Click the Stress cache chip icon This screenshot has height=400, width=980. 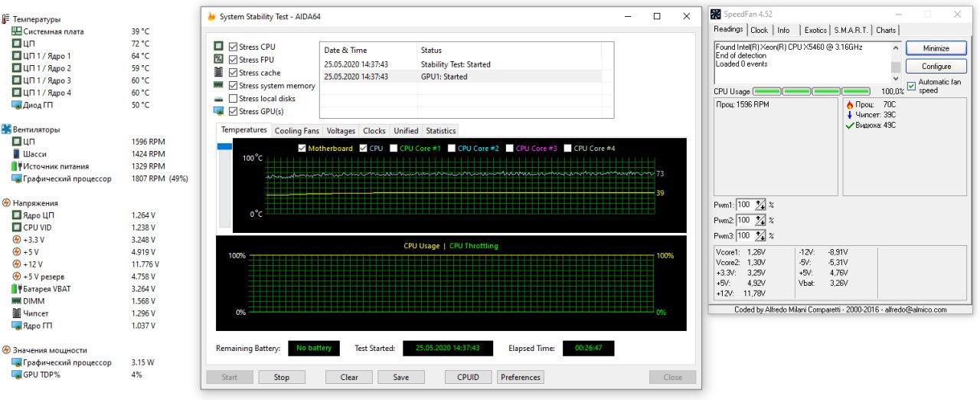218,73
